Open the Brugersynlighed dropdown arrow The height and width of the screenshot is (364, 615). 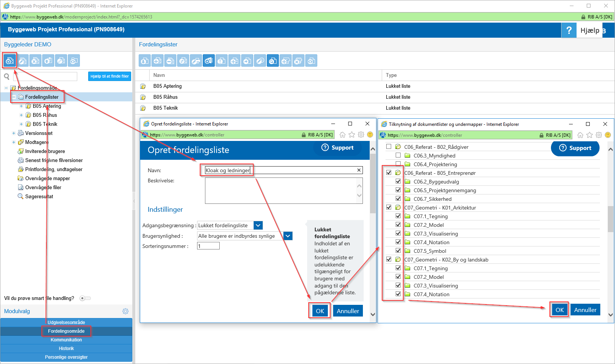(x=288, y=236)
